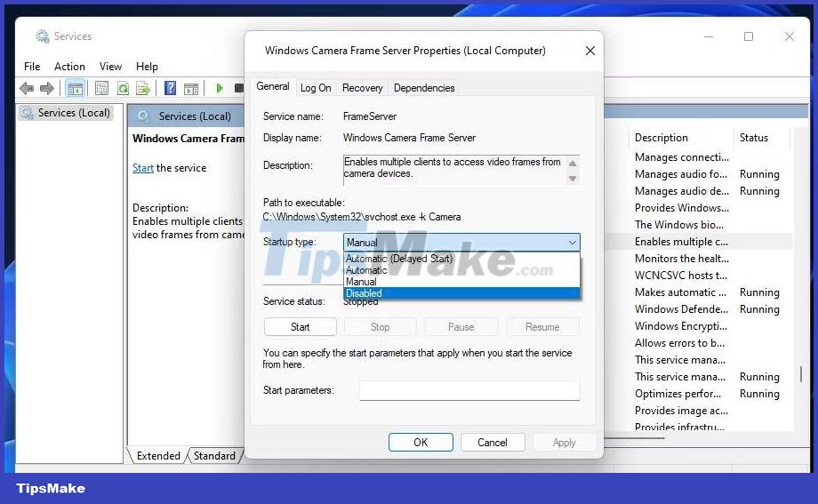
Task: Switch to the General tab
Action: tap(273, 86)
